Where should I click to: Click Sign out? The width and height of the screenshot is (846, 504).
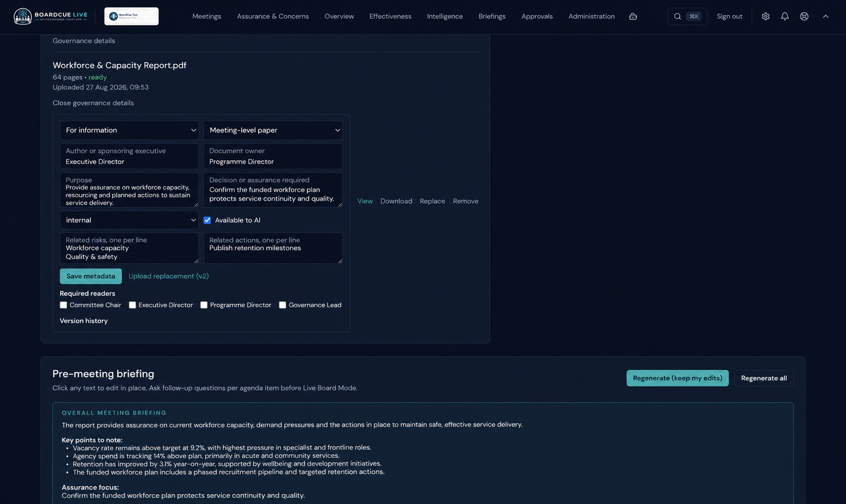[729, 16]
